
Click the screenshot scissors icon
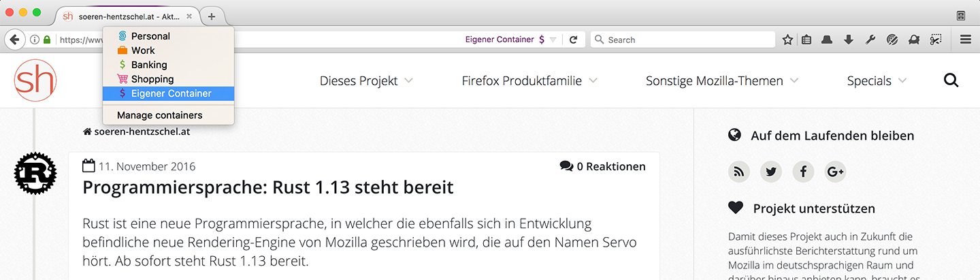pyautogui.click(x=936, y=40)
